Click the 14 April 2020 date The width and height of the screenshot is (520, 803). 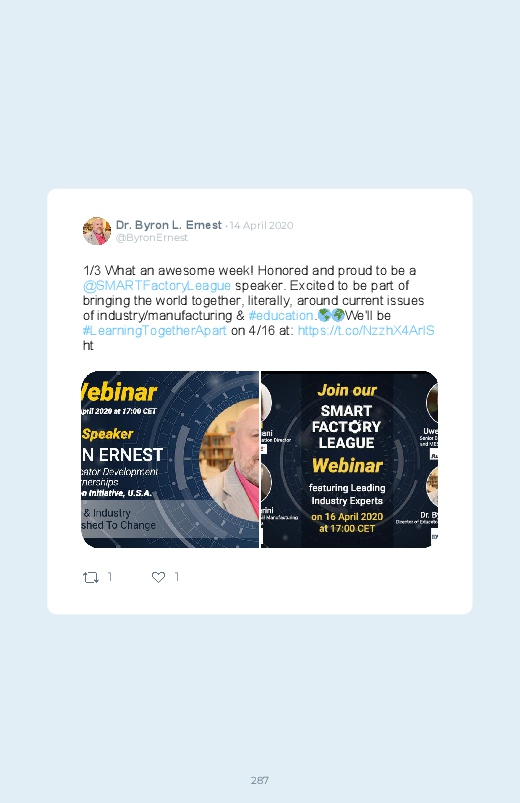(261, 225)
